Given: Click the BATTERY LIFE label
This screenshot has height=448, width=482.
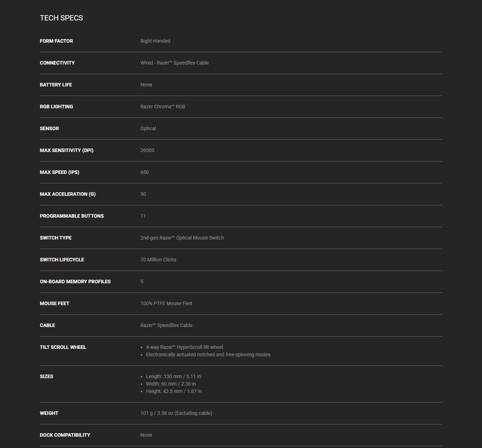Looking at the screenshot, I should click(x=56, y=85).
